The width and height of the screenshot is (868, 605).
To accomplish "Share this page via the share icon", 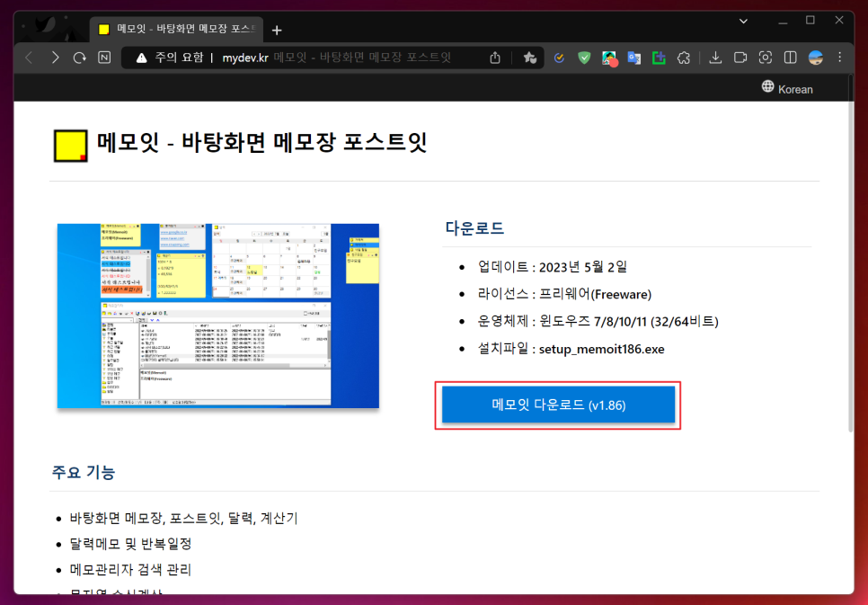I will point(495,58).
